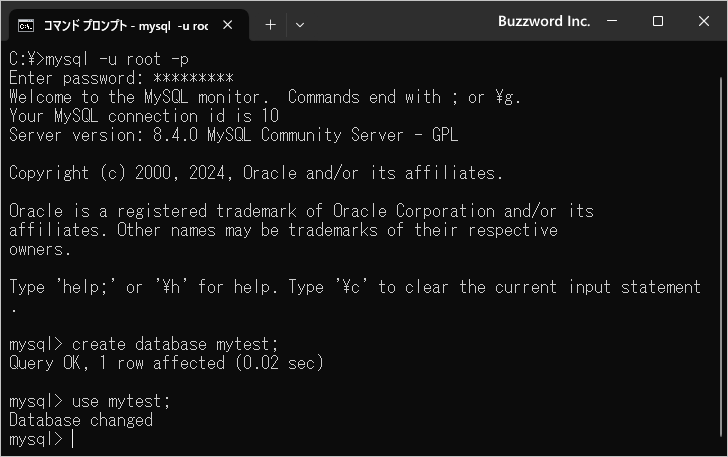Click at the current mysql> prompt cursor
This screenshot has width=728, height=457.
point(72,439)
